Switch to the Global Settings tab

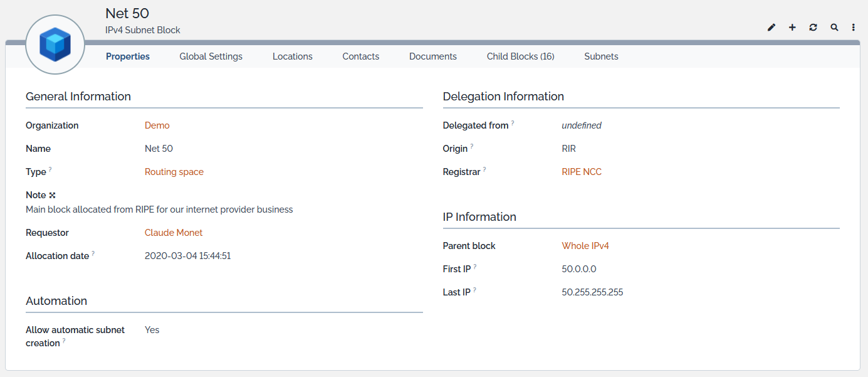pyautogui.click(x=211, y=56)
